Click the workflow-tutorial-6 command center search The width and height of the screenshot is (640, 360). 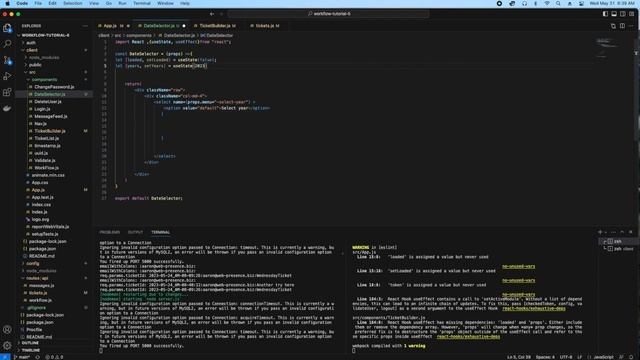[x=329, y=14]
